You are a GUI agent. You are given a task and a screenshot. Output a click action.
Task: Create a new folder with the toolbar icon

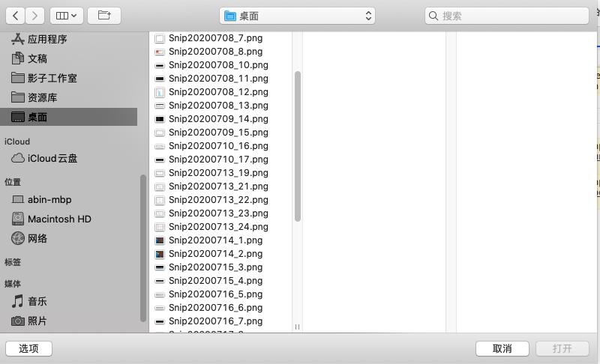coord(104,16)
